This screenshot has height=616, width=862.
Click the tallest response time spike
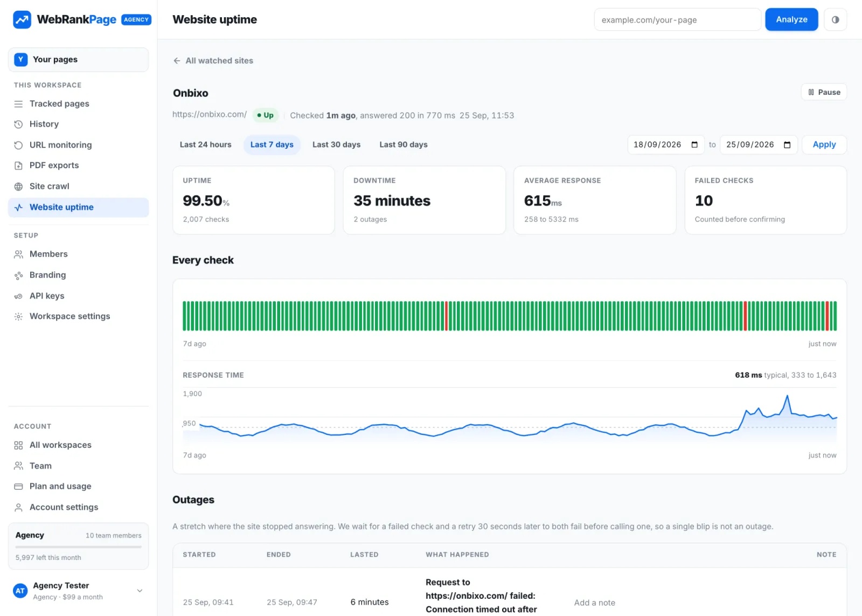tap(787, 396)
